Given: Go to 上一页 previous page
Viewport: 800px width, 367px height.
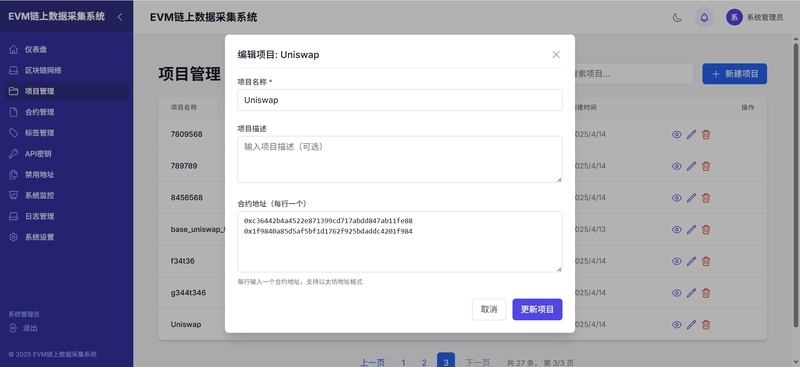Looking at the screenshot, I should coord(372,362).
